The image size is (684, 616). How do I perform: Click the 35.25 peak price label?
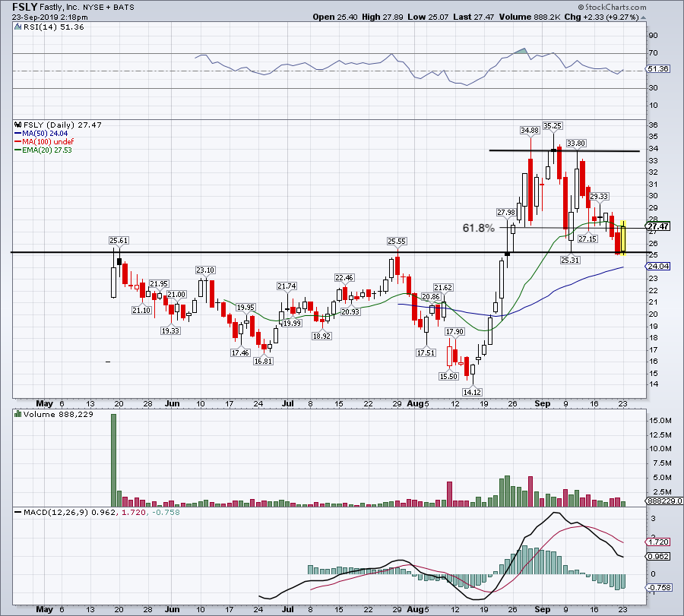553,125
